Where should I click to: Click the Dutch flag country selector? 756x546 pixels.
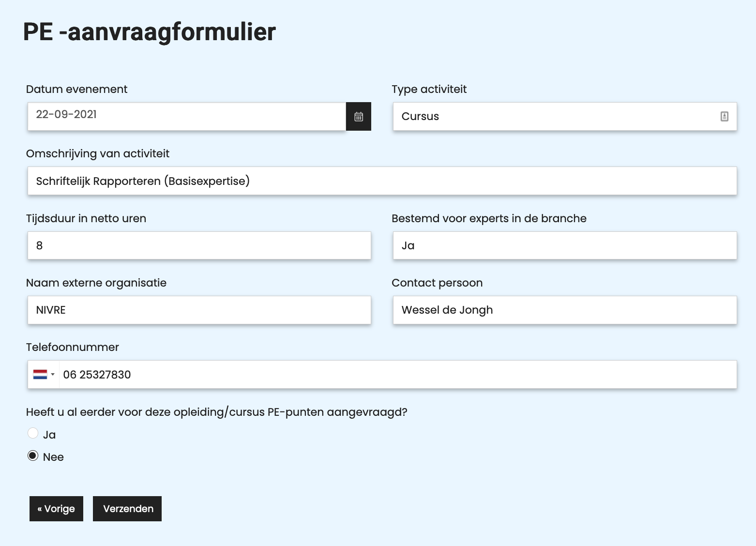(x=40, y=374)
